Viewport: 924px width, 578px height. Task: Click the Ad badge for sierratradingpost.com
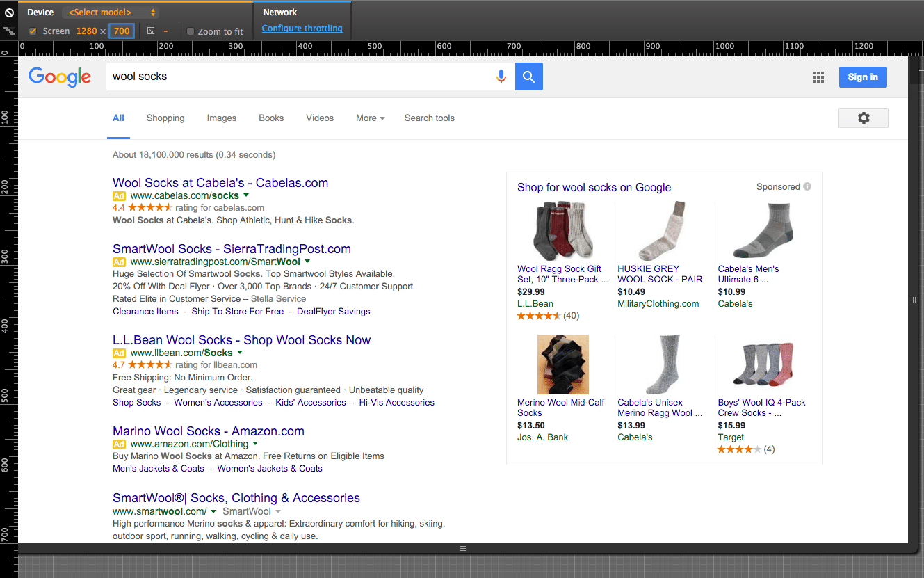tap(119, 262)
